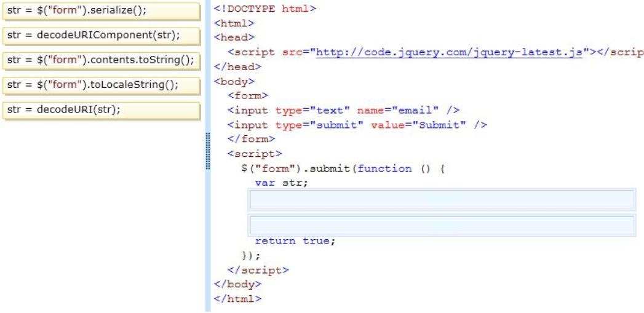Click the '});' closing line
644x313 pixels.
pos(252,255)
